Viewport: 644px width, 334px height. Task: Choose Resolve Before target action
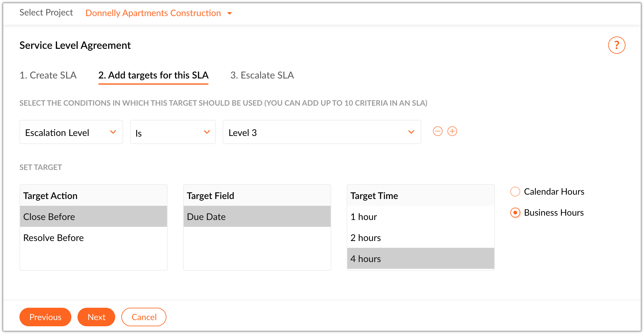[93, 238]
